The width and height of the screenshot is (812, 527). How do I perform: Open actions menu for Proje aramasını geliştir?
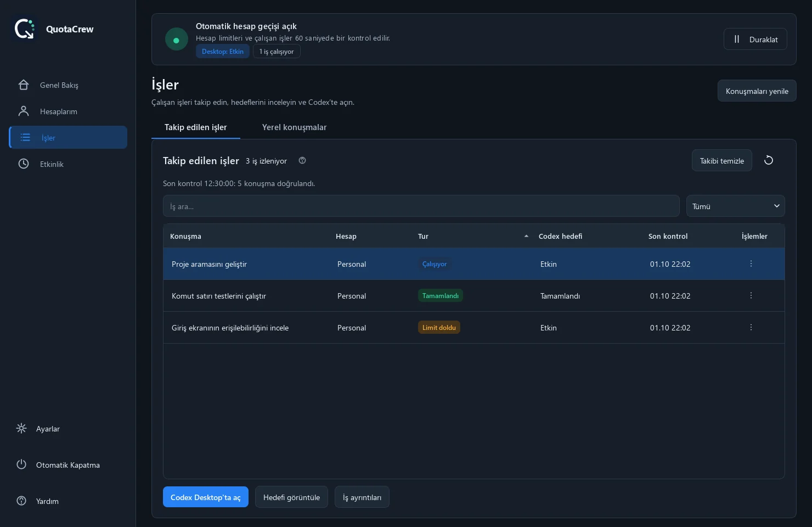coord(751,263)
